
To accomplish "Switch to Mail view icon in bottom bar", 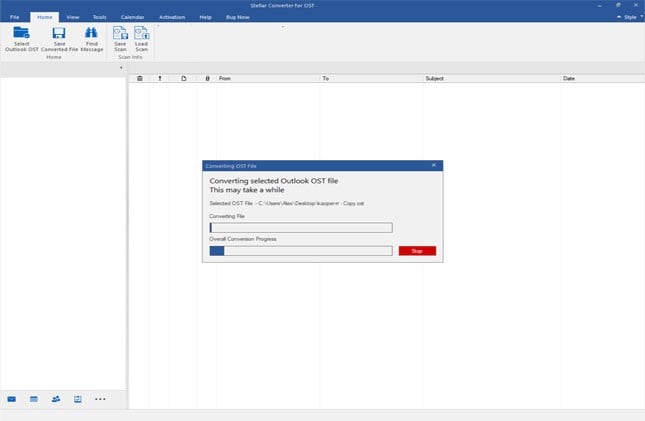I will (x=12, y=399).
